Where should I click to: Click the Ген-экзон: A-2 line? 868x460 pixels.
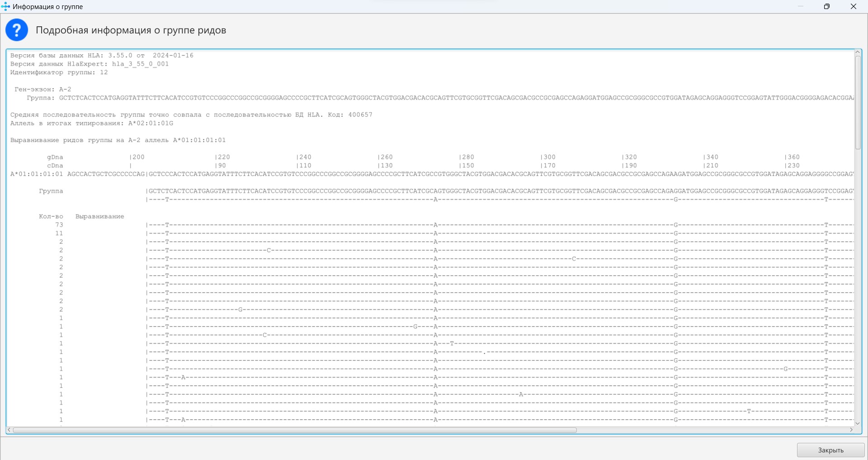[x=42, y=89]
